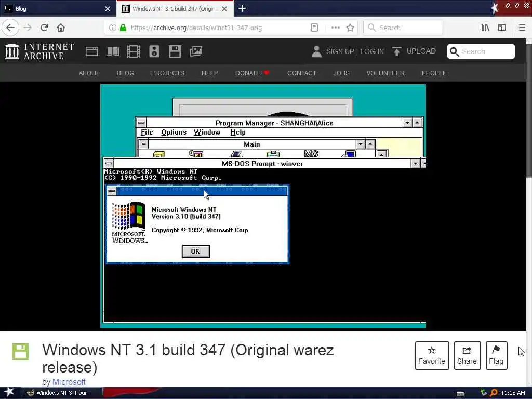Focus the browser address bar URL
Viewport: 532px width, 399px height.
point(196,28)
